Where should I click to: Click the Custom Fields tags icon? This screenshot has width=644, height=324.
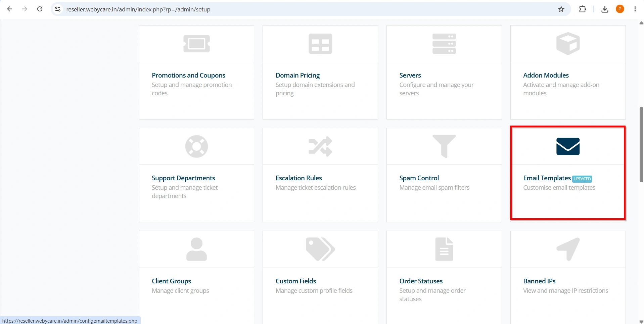pyautogui.click(x=320, y=249)
